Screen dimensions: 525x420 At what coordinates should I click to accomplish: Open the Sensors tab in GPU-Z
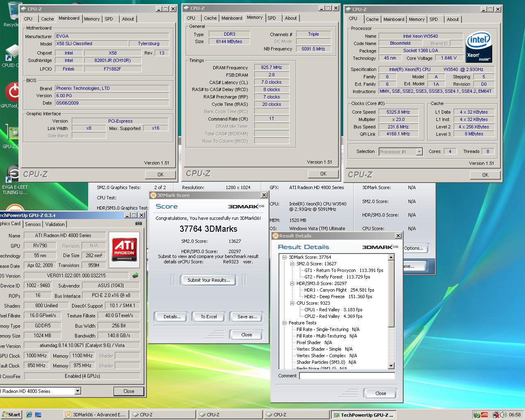click(33, 224)
